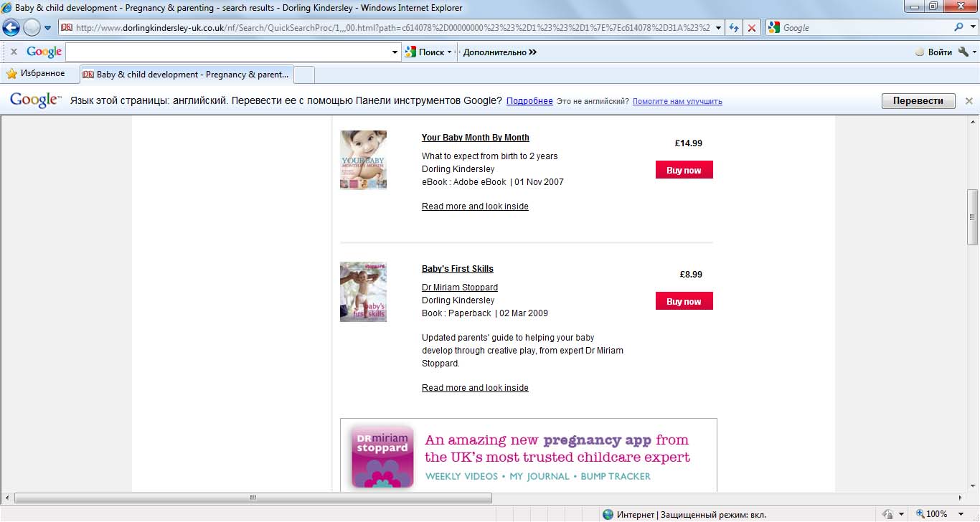980x522 pixels.
Task: Click the horizontal scrollbar left arrow
Action: 6,498
